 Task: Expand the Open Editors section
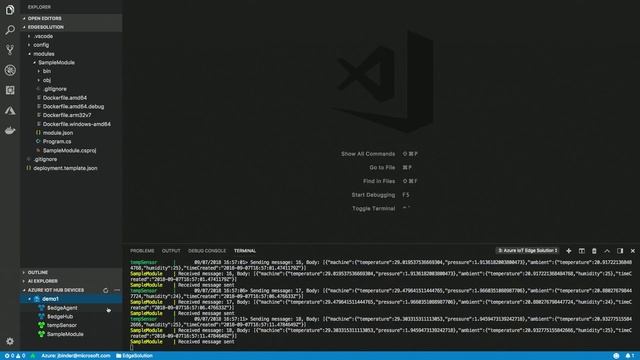pyautogui.click(x=71, y=18)
